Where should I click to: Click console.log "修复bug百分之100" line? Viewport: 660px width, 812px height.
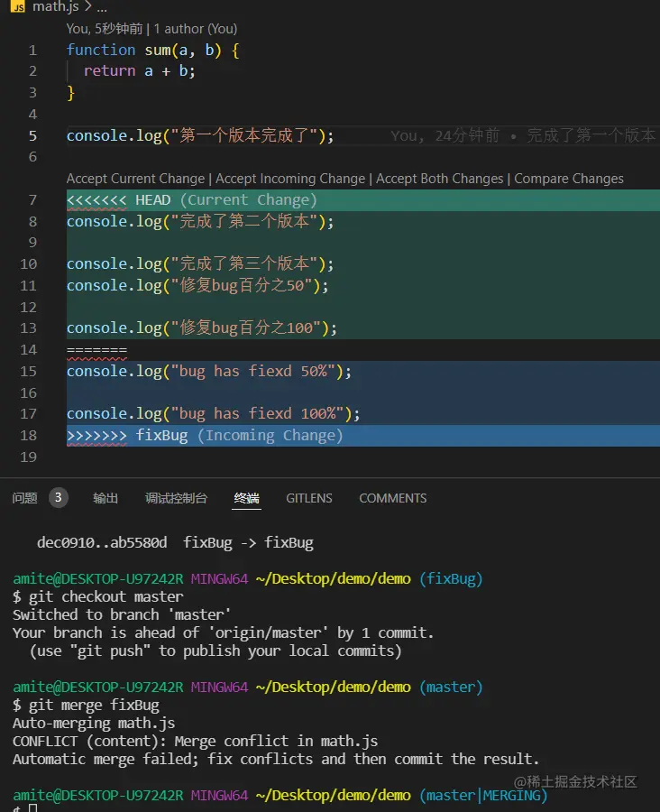[202, 328]
